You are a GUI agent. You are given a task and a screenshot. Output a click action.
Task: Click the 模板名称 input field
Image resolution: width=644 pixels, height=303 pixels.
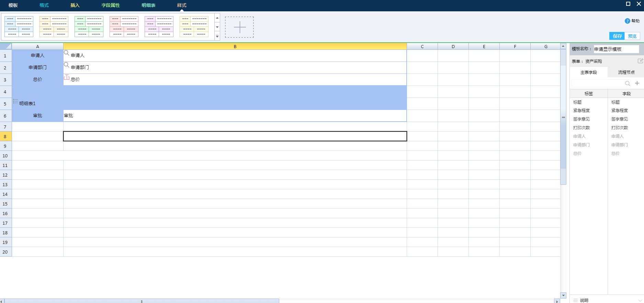point(616,49)
